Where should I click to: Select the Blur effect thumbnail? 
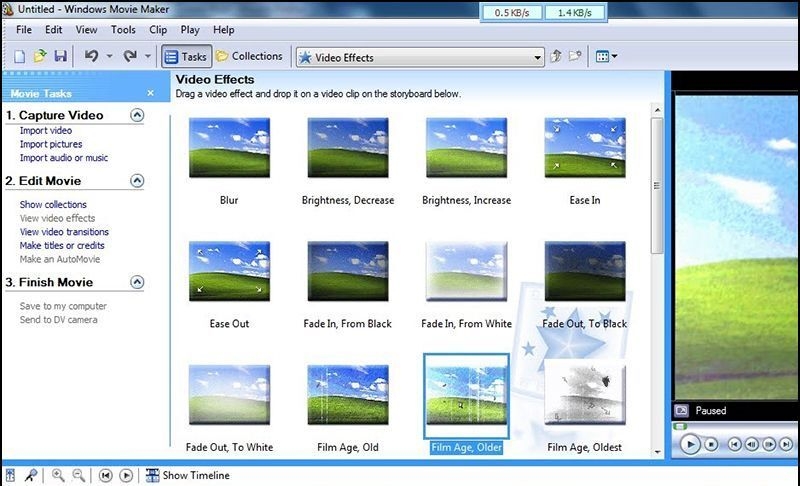229,148
